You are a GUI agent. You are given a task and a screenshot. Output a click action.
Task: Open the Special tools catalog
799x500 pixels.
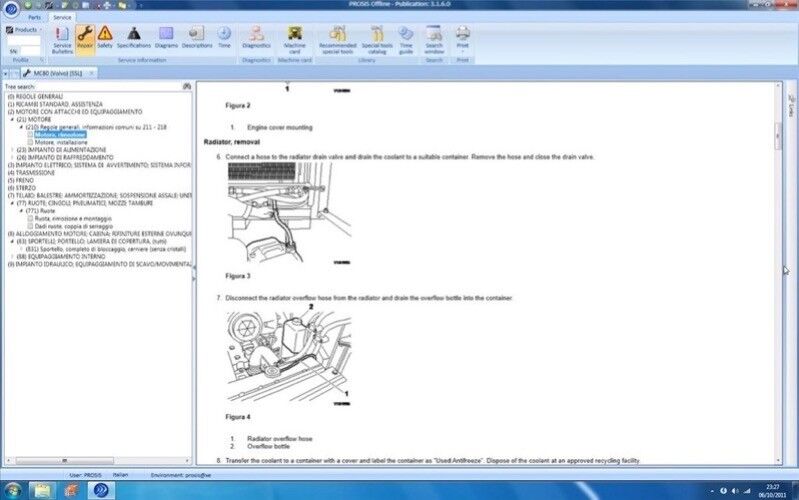377,38
